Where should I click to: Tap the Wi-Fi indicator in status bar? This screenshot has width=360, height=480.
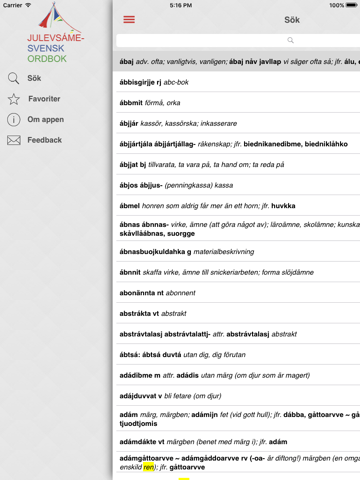pyautogui.click(x=28, y=5)
